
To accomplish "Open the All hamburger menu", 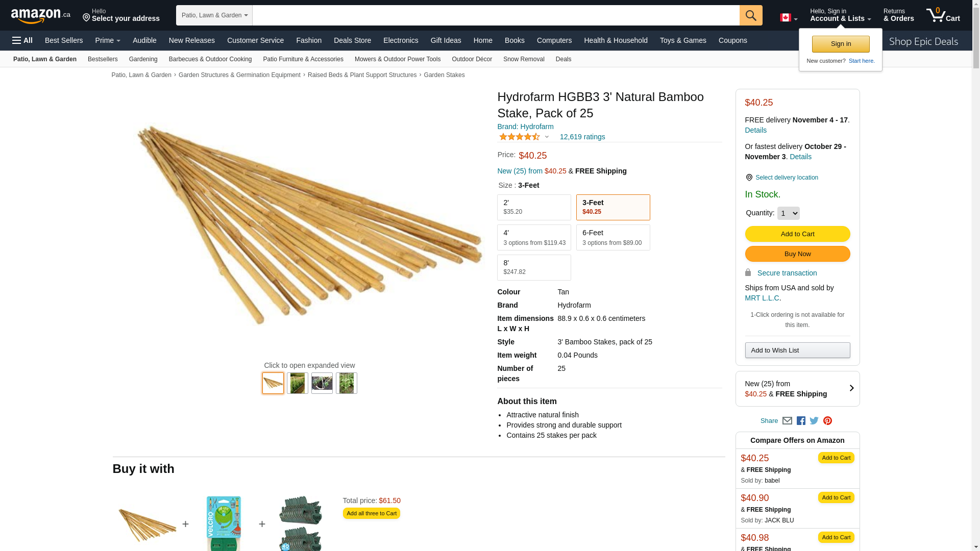I will (x=22, y=40).
